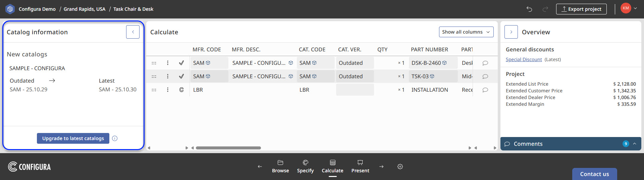This screenshot has width=644, height=180.
Task: Select the Calculate tab in bottom bar
Action: [332, 167]
